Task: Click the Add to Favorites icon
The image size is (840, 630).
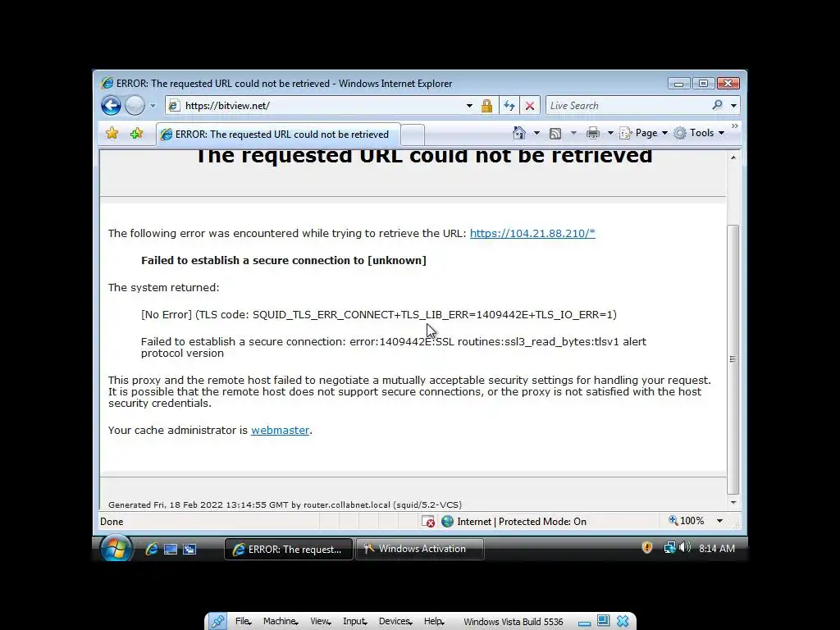Action: pos(137,133)
